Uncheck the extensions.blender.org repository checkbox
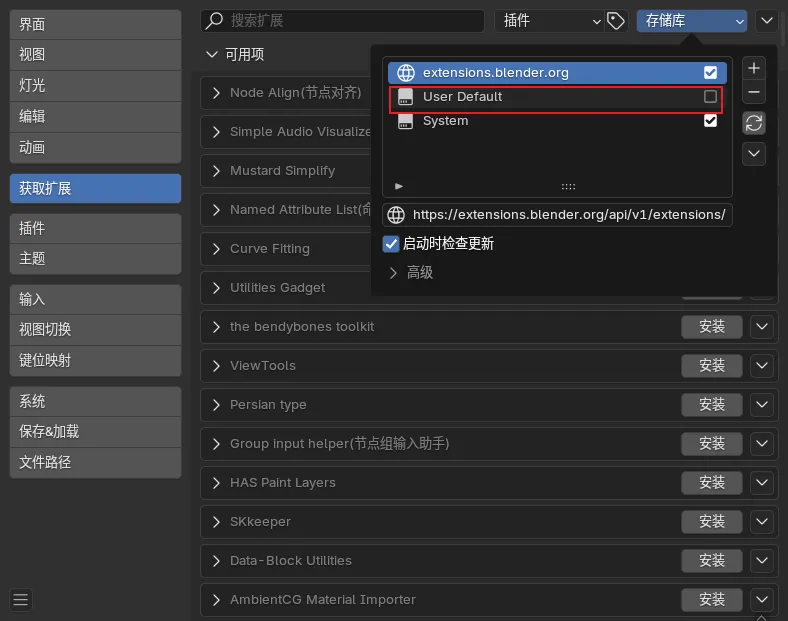788x621 pixels. pyautogui.click(x=710, y=73)
